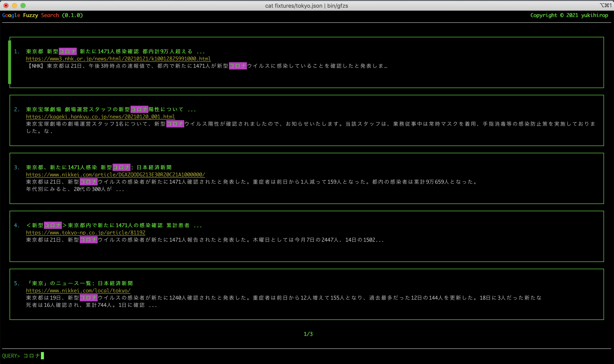The image size is (614, 364).
Task: Select result 2 title 東京宝塚劇場
Action: 110,109
